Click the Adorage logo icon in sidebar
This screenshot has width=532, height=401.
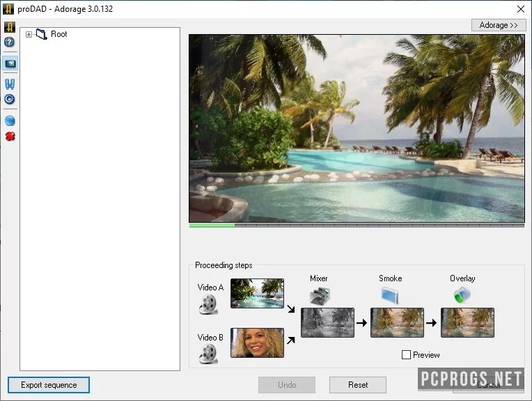10,27
